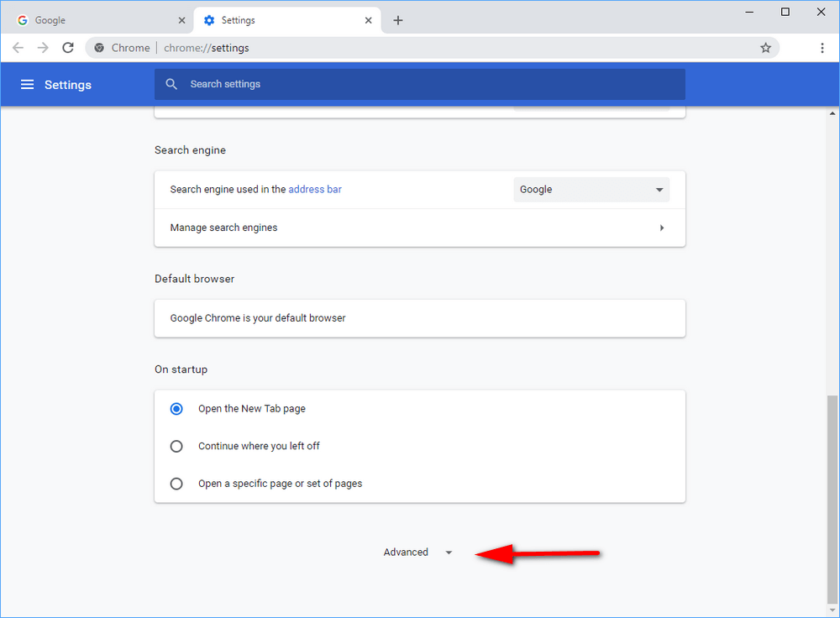Choose Open a specific page or set of pages
The image size is (840, 618).
pyautogui.click(x=176, y=484)
